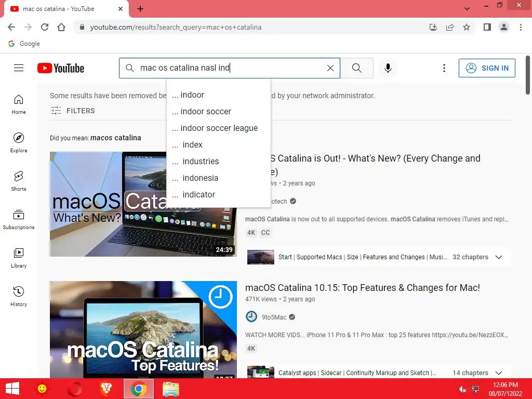The width and height of the screenshot is (532, 399).
Task: Choose the 'indoor soccer' suggestion
Action: coord(219,111)
